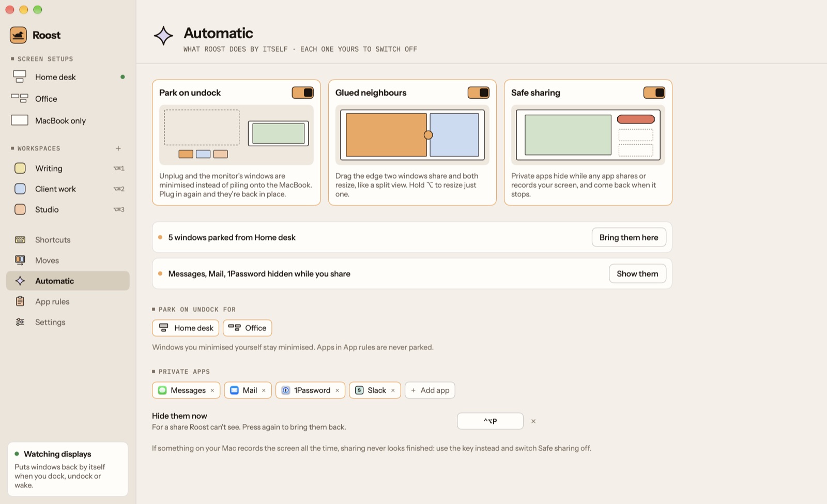This screenshot has height=504, width=827.
Task: Open the Settings sliders icon
Action: (x=20, y=322)
